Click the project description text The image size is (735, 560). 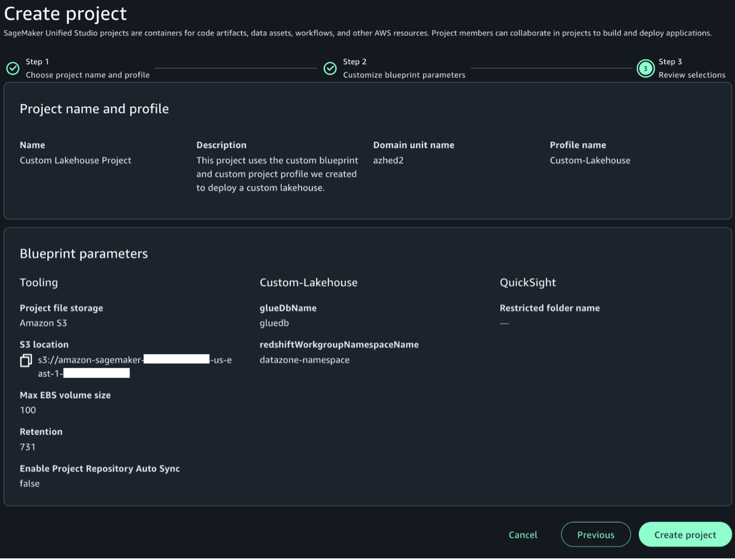point(277,174)
